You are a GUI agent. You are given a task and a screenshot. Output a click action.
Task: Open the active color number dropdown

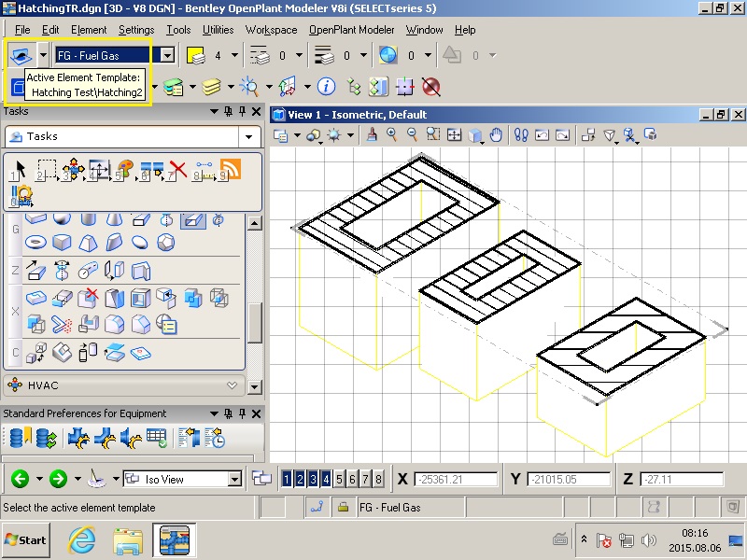234,55
